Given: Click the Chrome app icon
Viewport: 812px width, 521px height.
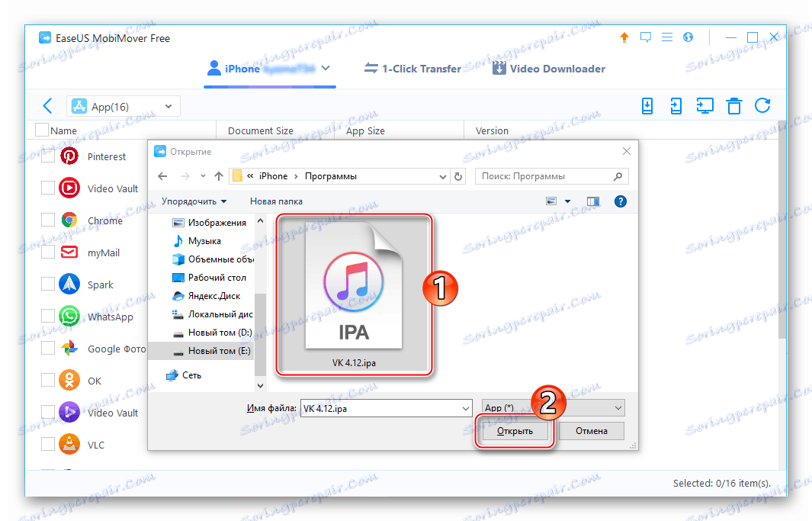Looking at the screenshot, I should pyautogui.click(x=69, y=220).
